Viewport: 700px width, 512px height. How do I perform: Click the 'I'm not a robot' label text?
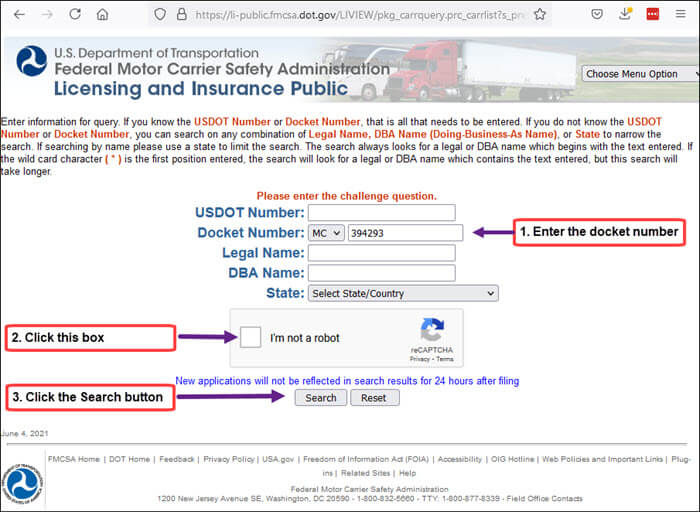click(304, 338)
